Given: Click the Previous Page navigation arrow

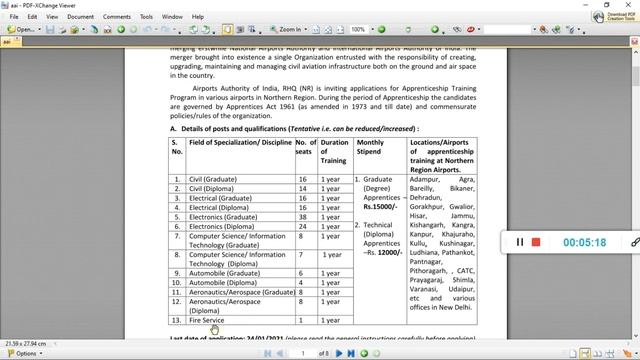Looking at the screenshot, I should coord(280,353).
